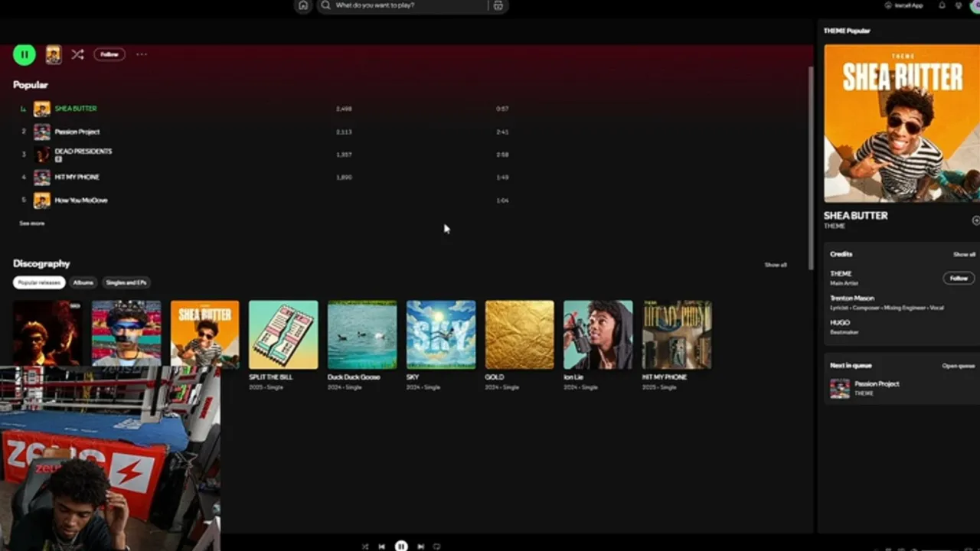Select the Popular releases filter

point(39,282)
